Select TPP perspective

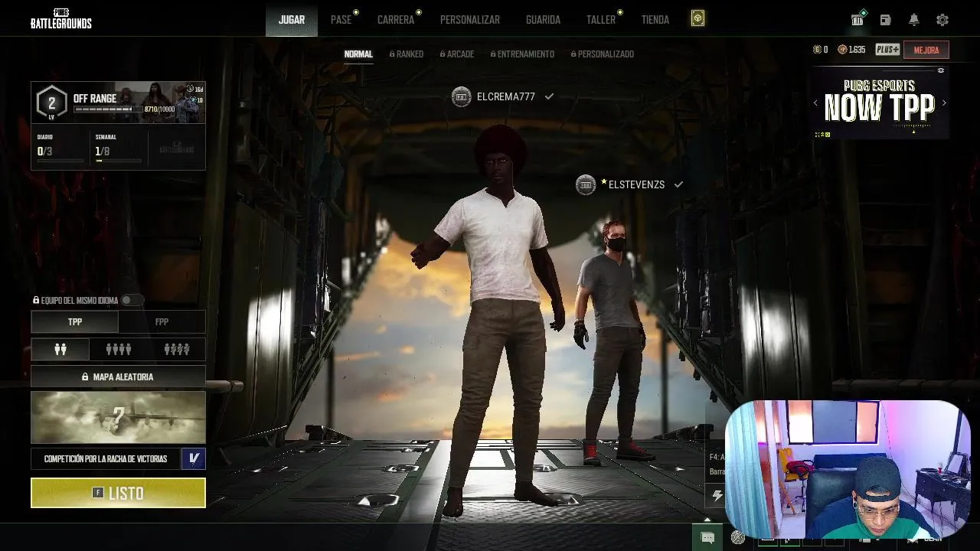[x=75, y=322]
